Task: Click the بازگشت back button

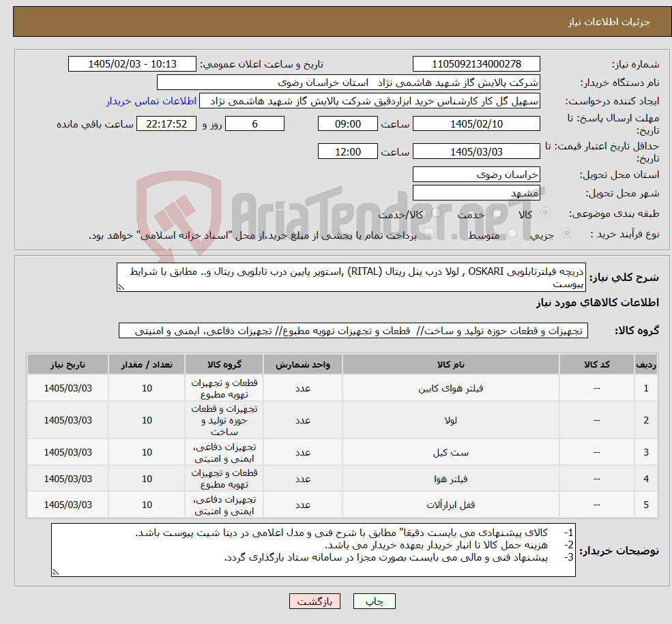Action: point(315,601)
